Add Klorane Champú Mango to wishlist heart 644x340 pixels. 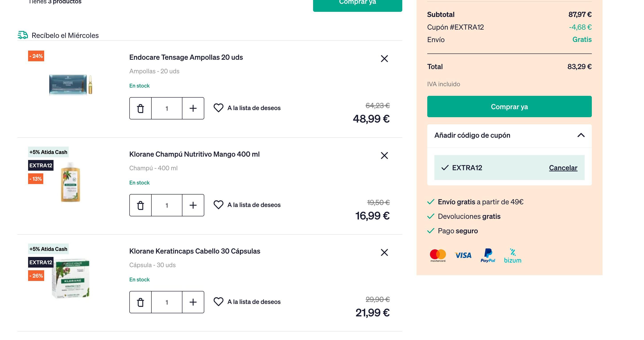(x=218, y=205)
